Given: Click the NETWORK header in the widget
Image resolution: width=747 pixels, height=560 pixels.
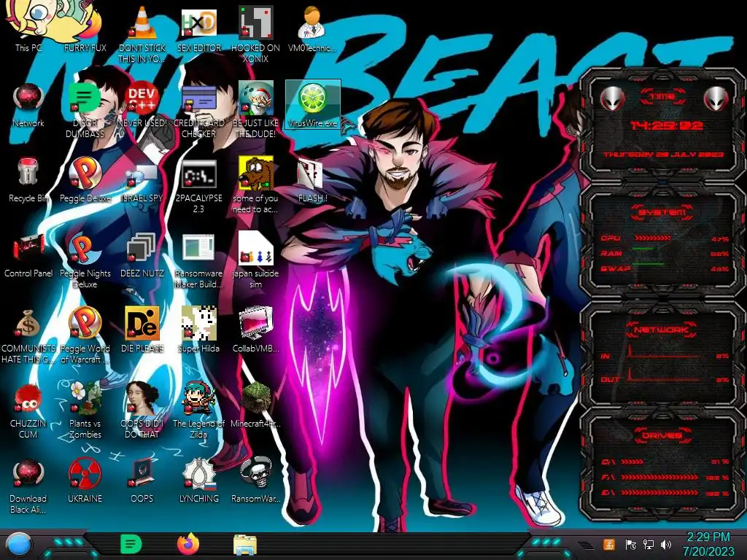Looking at the screenshot, I should pos(662,330).
